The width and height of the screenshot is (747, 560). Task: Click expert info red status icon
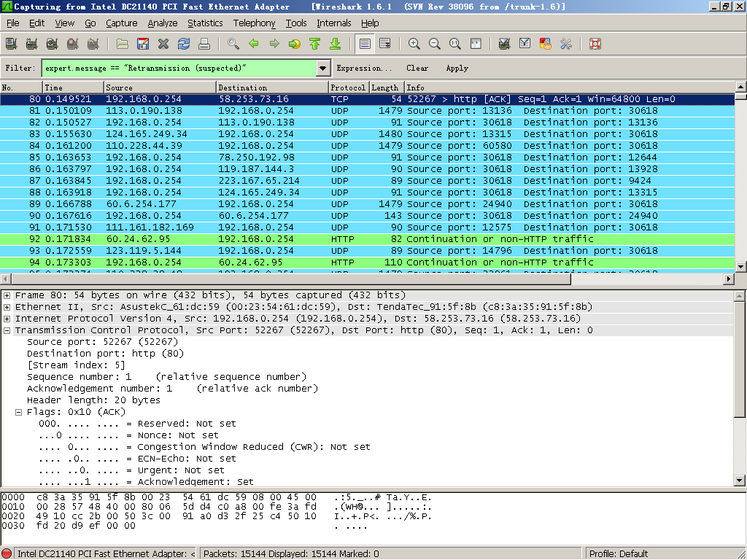click(6, 554)
